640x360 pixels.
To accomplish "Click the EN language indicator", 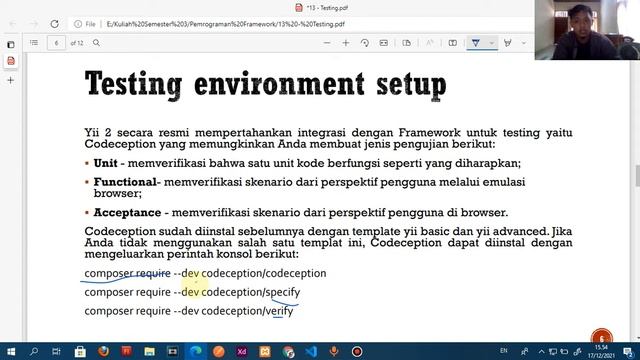I will click(x=504, y=351).
